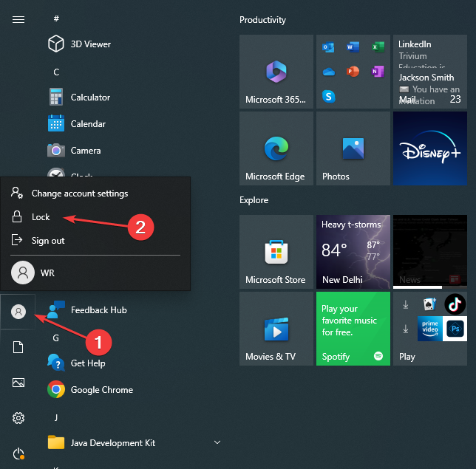Open the Microsoft Edge tile
The height and width of the screenshot is (469, 476).
[x=276, y=148]
